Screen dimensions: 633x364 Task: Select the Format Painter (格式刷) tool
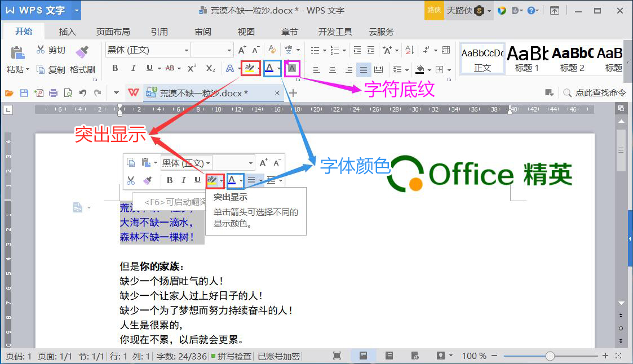coord(82,59)
